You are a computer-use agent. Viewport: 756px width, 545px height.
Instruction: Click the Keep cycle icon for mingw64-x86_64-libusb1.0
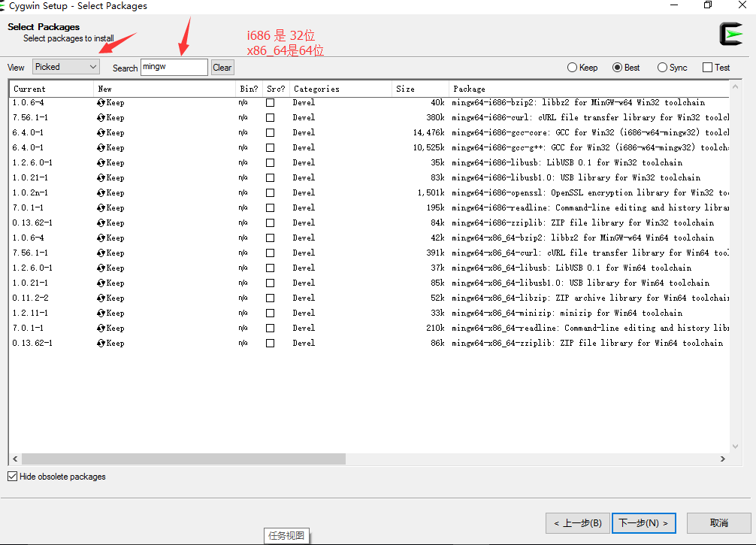101,283
